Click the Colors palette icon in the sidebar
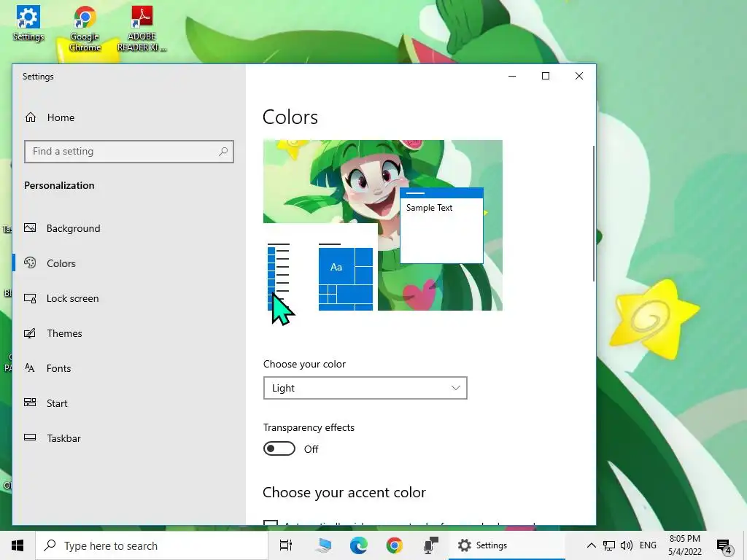This screenshot has height=560, width=747. point(30,262)
